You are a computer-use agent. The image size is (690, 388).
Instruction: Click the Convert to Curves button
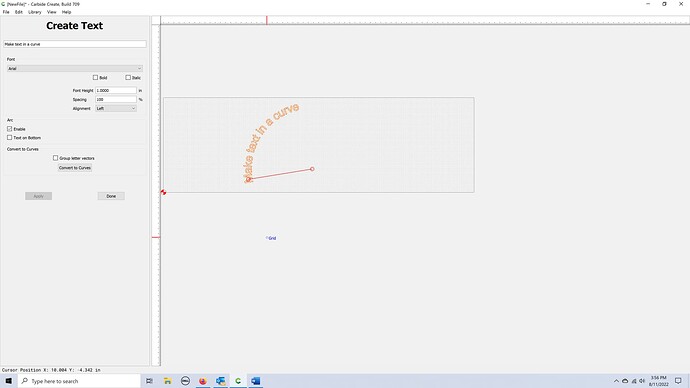[x=75, y=168]
